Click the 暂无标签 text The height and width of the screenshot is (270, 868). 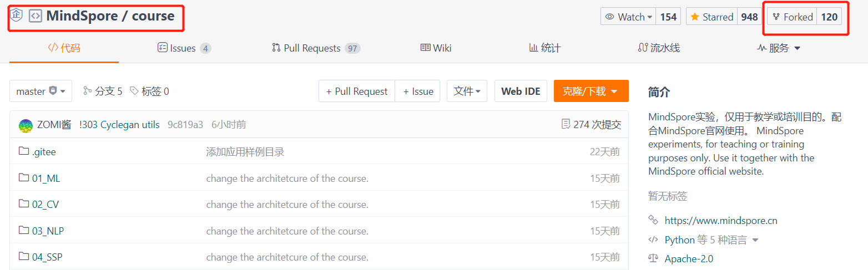coord(668,196)
